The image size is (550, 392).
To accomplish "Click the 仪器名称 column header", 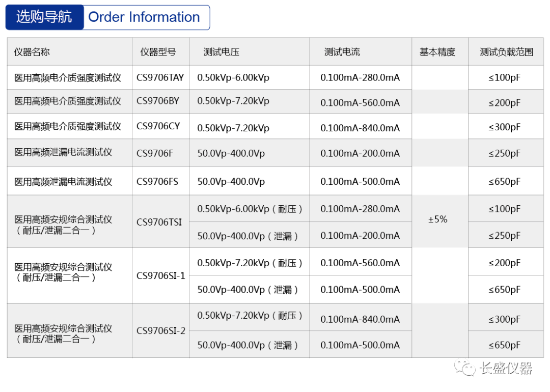I will pos(32,52).
